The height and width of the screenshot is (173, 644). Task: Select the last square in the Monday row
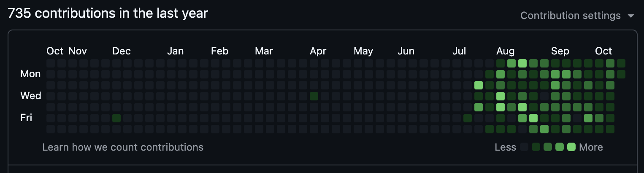(621, 74)
